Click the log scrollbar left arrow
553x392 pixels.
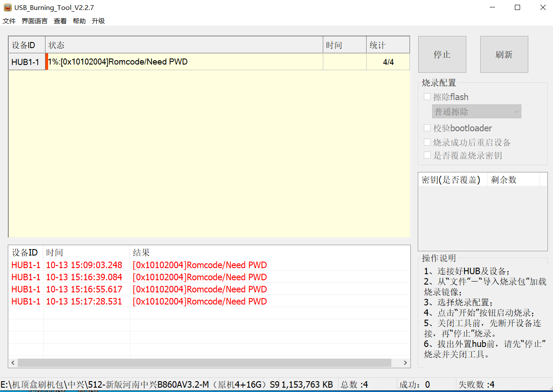coord(13,363)
